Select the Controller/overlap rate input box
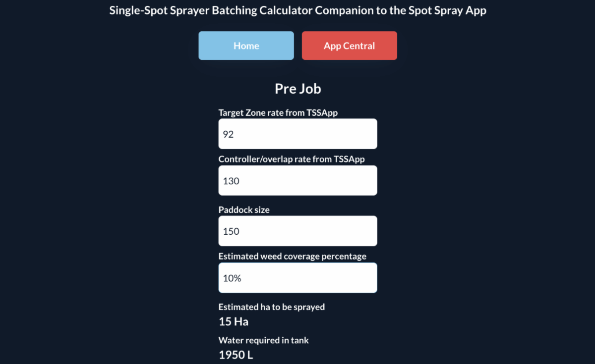595x364 pixels. tap(297, 181)
